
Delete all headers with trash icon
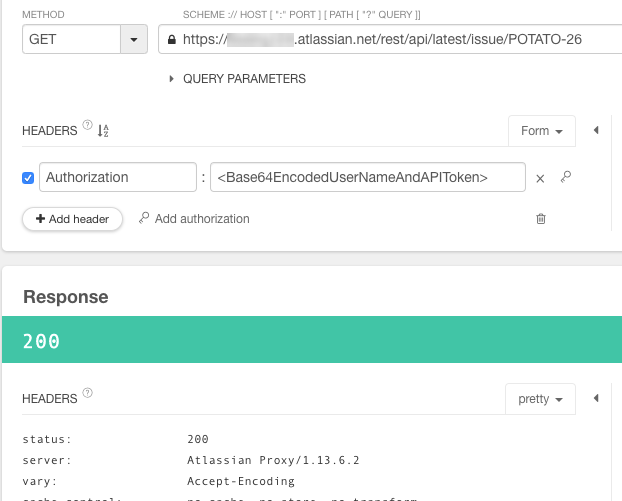pos(541,219)
